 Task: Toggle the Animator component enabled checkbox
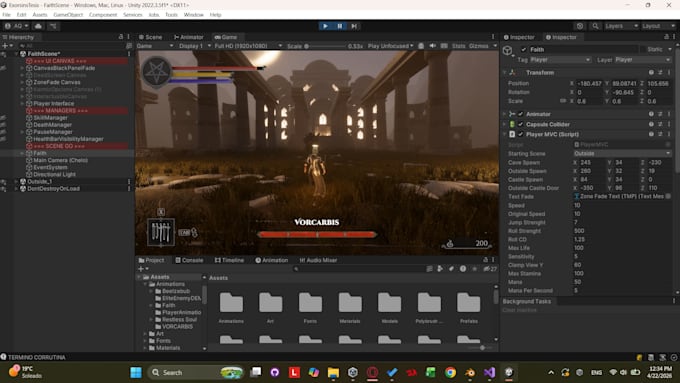coord(520,114)
